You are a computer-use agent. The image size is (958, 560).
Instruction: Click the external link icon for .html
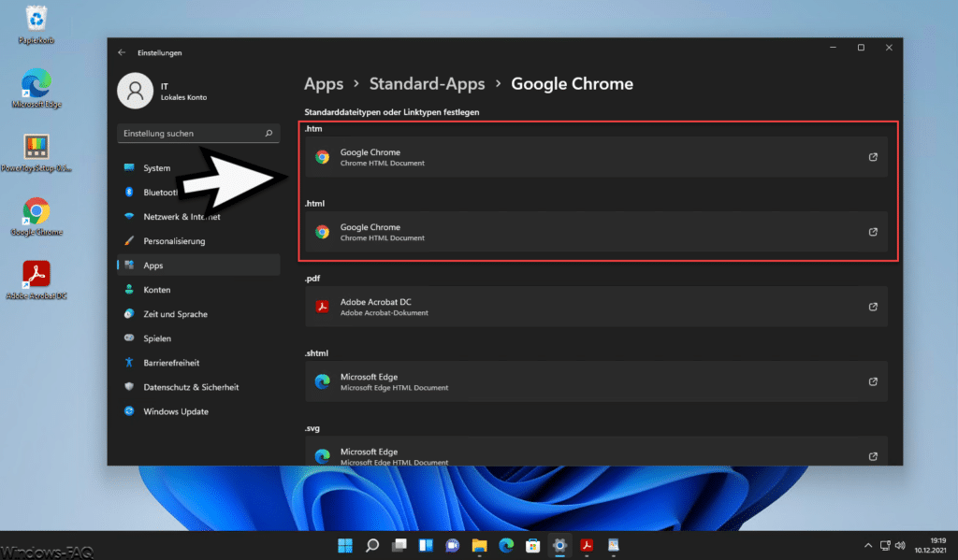click(873, 232)
